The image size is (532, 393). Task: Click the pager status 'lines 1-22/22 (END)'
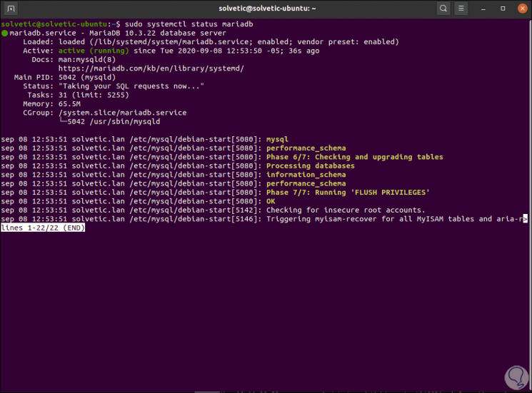(x=43, y=228)
